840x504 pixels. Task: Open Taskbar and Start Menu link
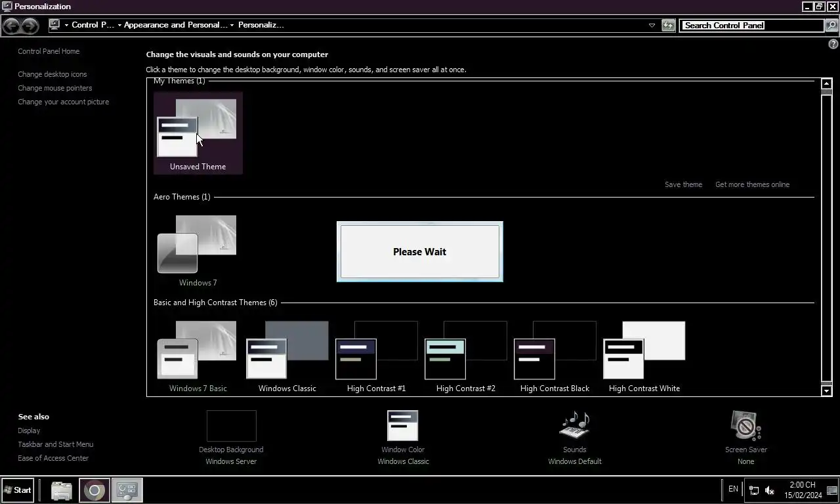56,444
